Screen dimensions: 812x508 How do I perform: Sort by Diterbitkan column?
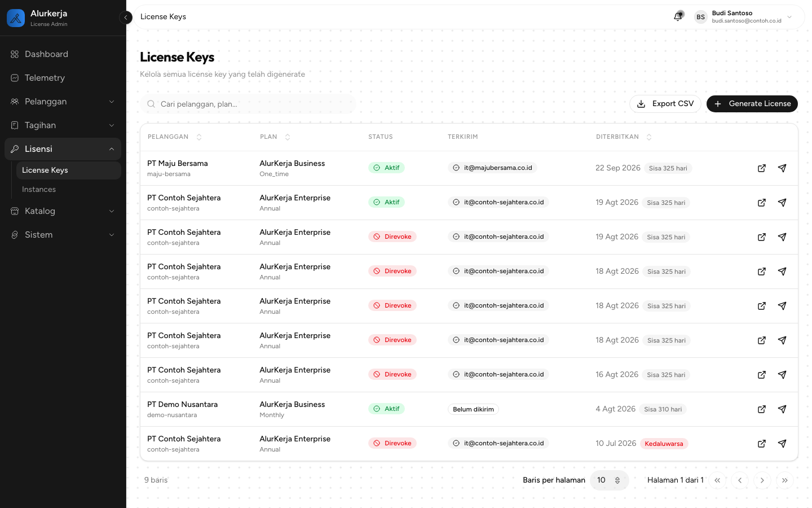(624, 137)
